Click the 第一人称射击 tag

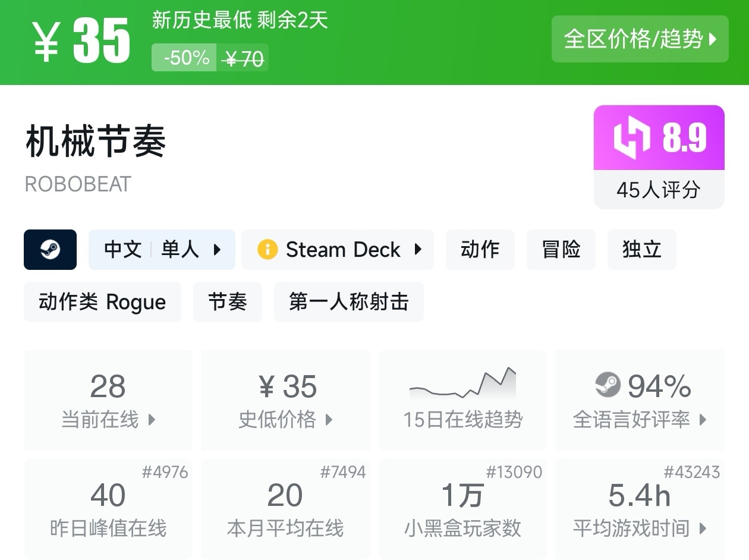348,302
